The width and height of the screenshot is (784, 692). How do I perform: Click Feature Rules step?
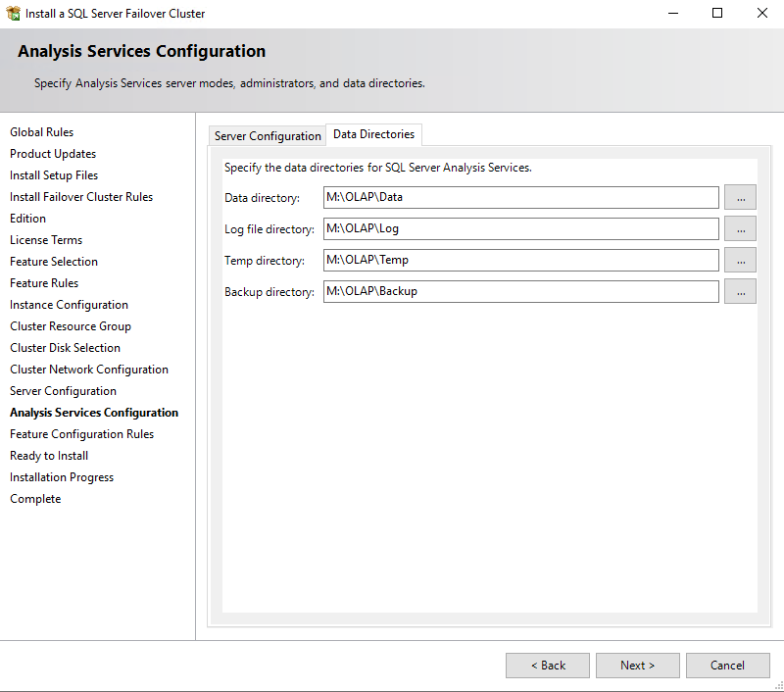(x=44, y=283)
